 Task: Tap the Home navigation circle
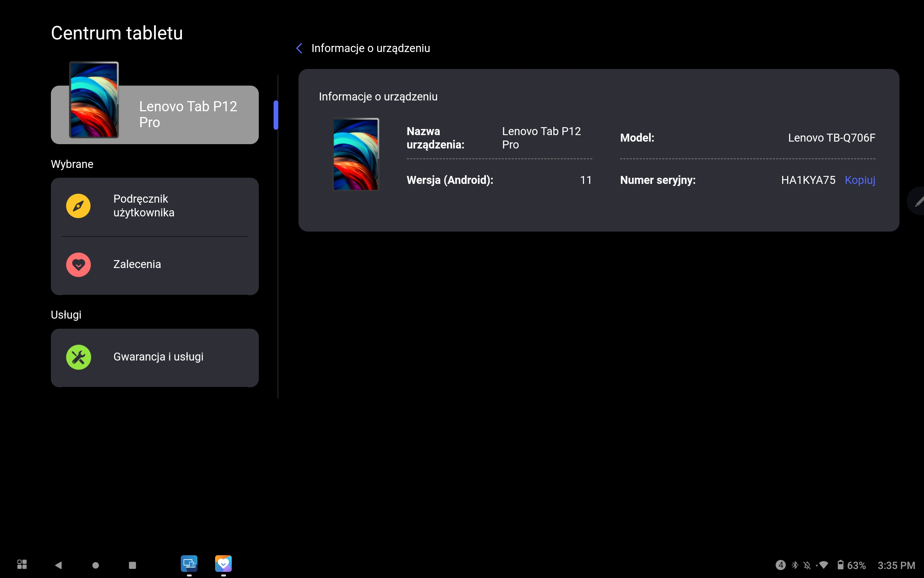(x=95, y=565)
